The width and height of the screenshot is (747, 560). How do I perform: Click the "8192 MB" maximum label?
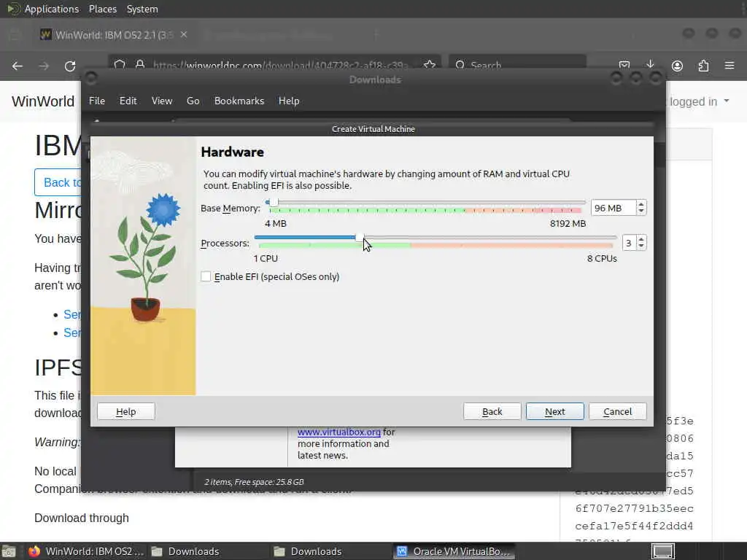(568, 224)
